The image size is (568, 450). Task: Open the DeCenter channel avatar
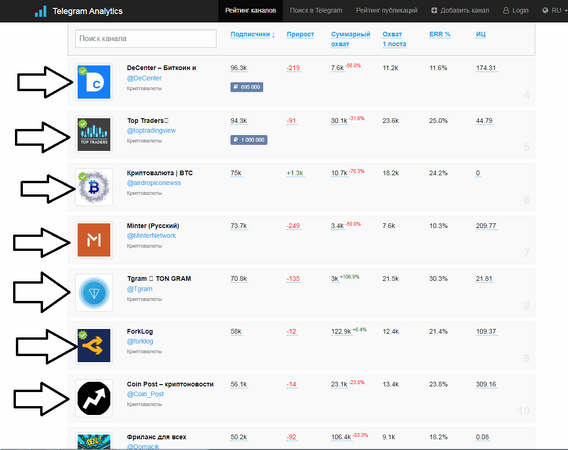[x=94, y=82]
